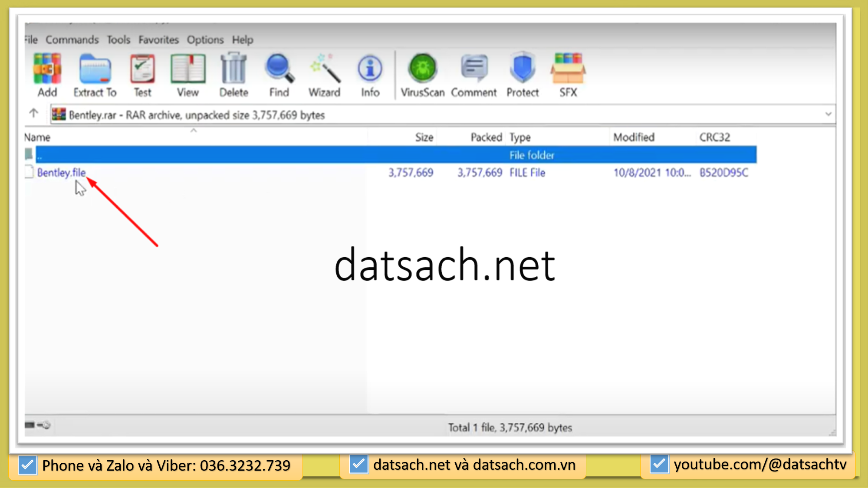Show archive Info icon

(370, 69)
